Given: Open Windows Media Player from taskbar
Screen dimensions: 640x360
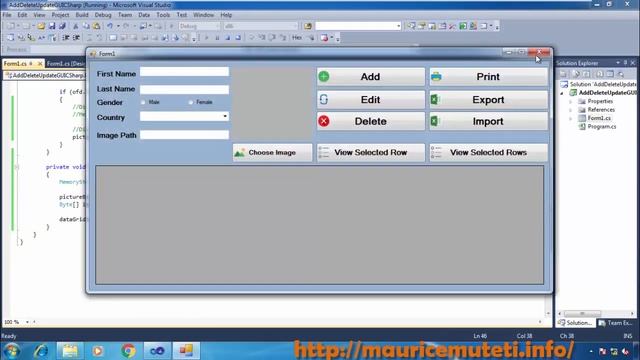Looking at the screenshot, I should pos(98,351).
